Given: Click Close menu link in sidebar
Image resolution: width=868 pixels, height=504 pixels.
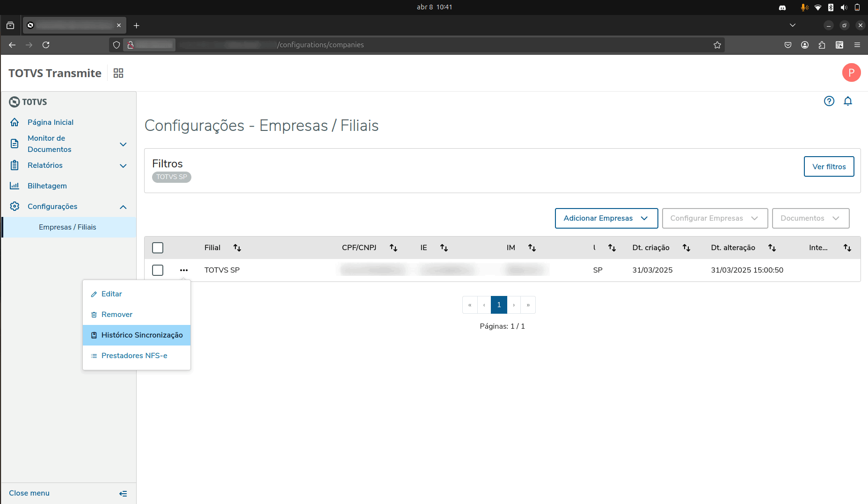Looking at the screenshot, I should pyautogui.click(x=29, y=493).
